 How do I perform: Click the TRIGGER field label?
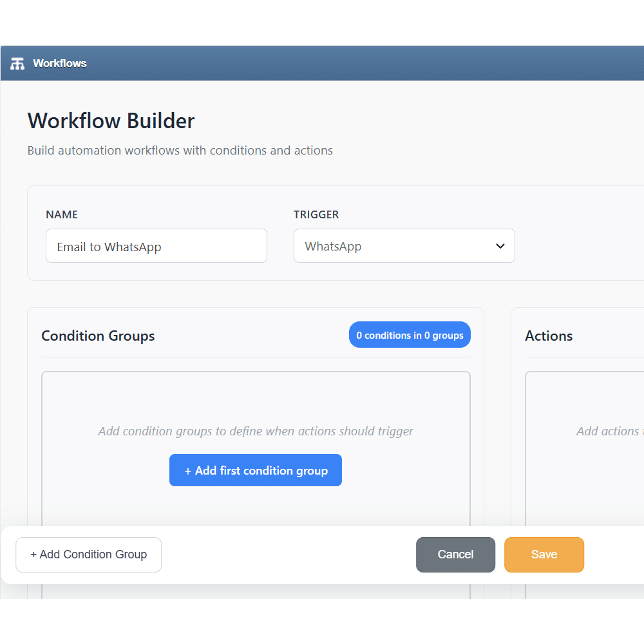point(316,214)
